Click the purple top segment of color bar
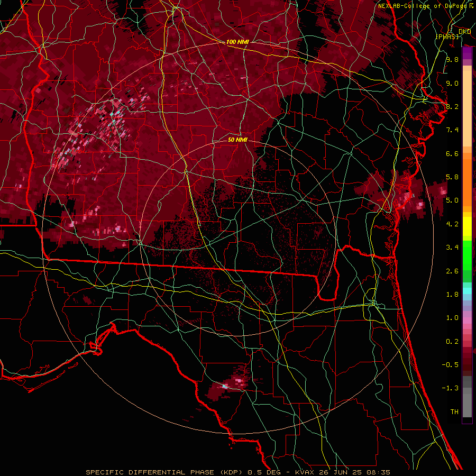 467,53
